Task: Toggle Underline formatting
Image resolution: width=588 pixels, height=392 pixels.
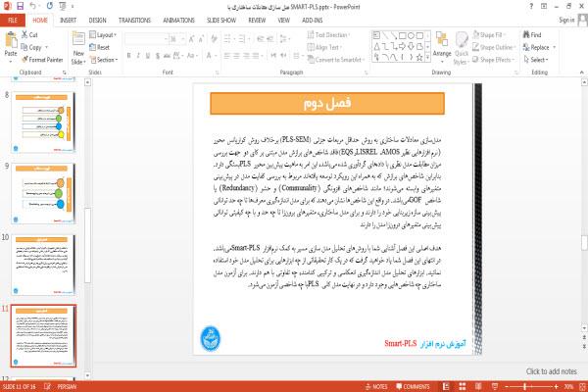Action: pyautogui.click(x=148, y=56)
